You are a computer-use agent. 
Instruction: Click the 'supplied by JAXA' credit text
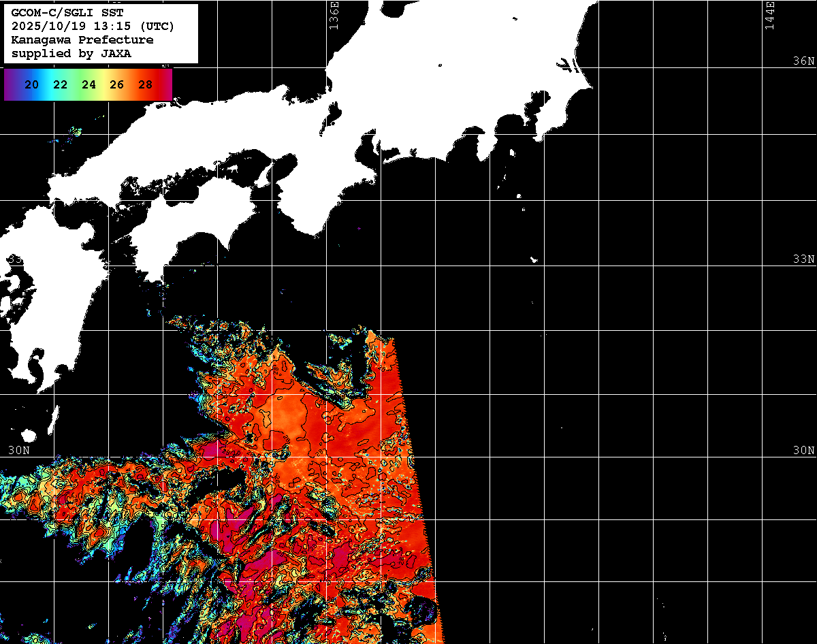click(71, 54)
